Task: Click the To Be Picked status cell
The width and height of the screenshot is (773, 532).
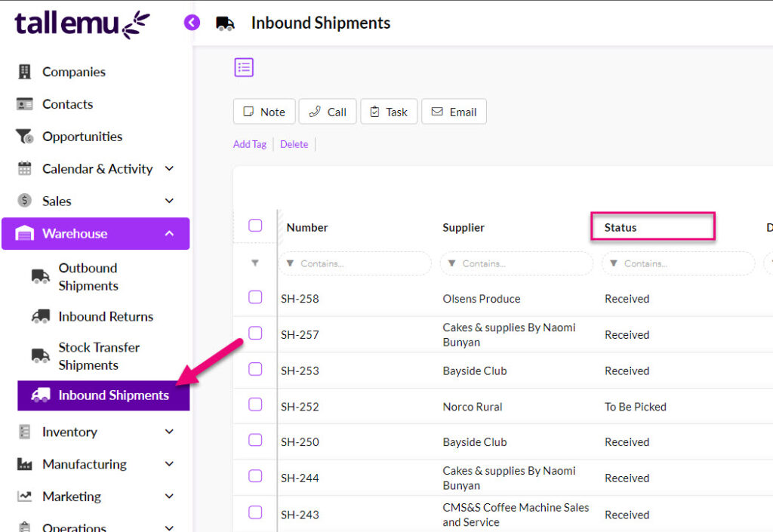Action: 636,407
